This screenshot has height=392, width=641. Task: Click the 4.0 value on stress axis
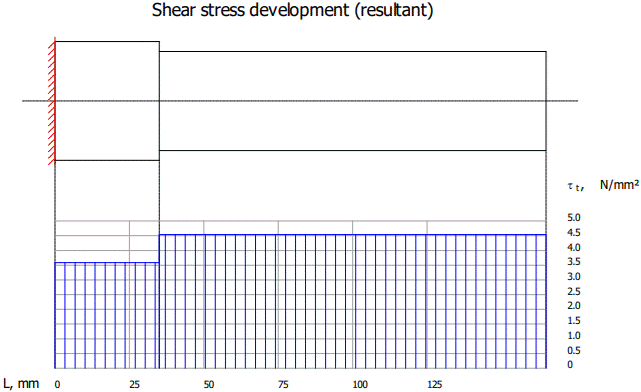click(x=574, y=247)
